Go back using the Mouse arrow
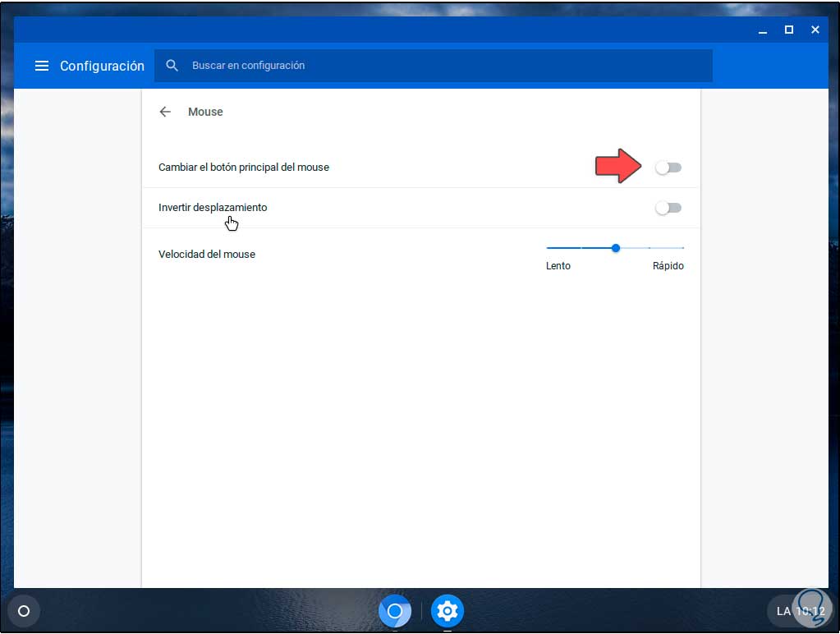 165,112
